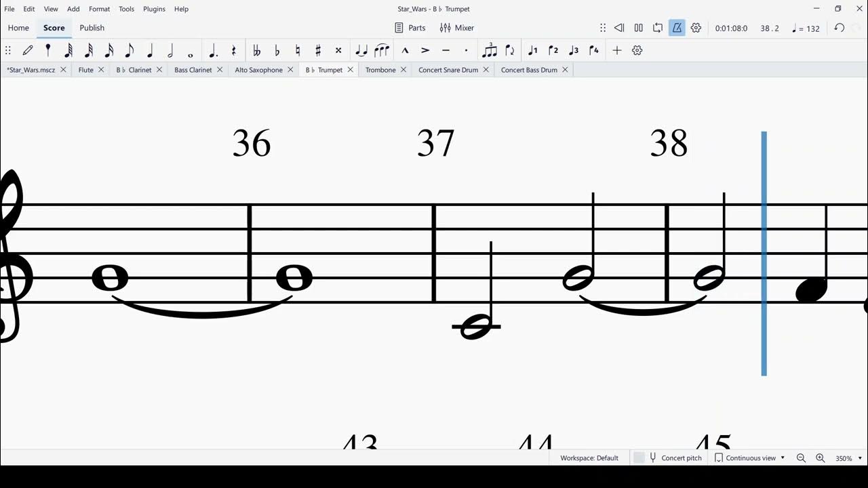Toggle the augmentation dot
Viewport: 868px width, 488px height.
(x=213, y=50)
